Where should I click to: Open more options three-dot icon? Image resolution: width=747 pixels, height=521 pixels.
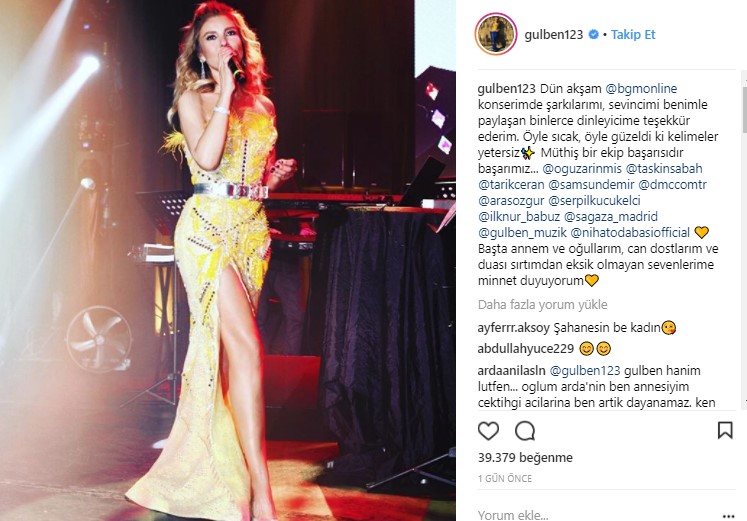tap(728, 516)
